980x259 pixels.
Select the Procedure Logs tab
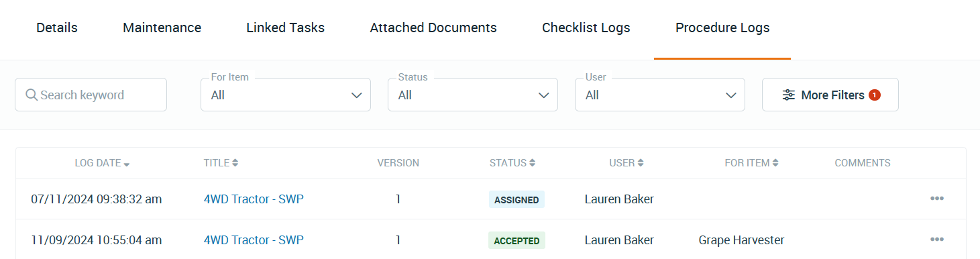point(722,28)
